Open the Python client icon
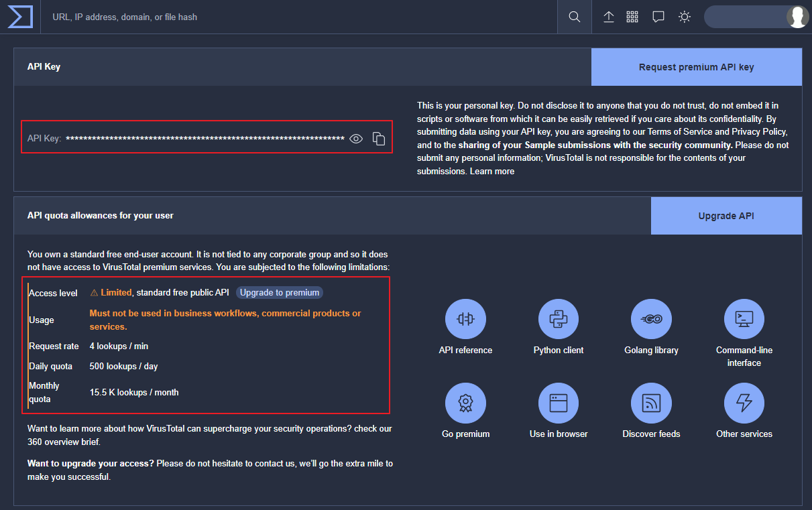 coord(559,319)
